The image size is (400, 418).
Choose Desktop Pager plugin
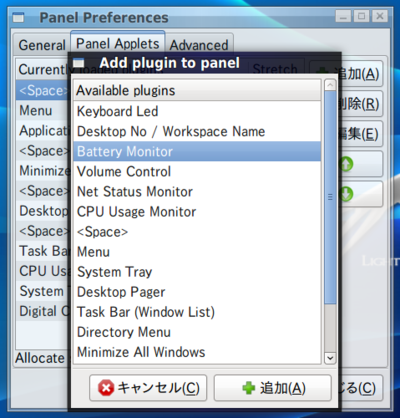tap(197, 292)
